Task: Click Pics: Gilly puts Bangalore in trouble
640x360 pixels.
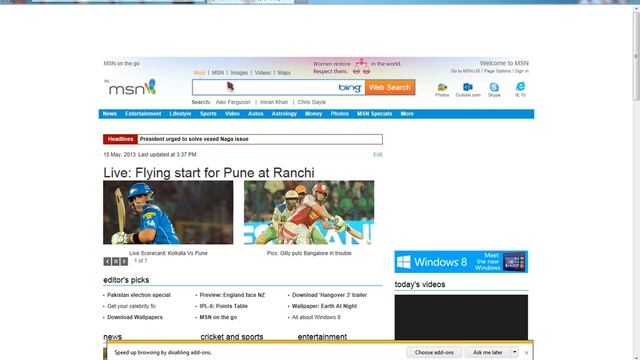Action: point(309,253)
